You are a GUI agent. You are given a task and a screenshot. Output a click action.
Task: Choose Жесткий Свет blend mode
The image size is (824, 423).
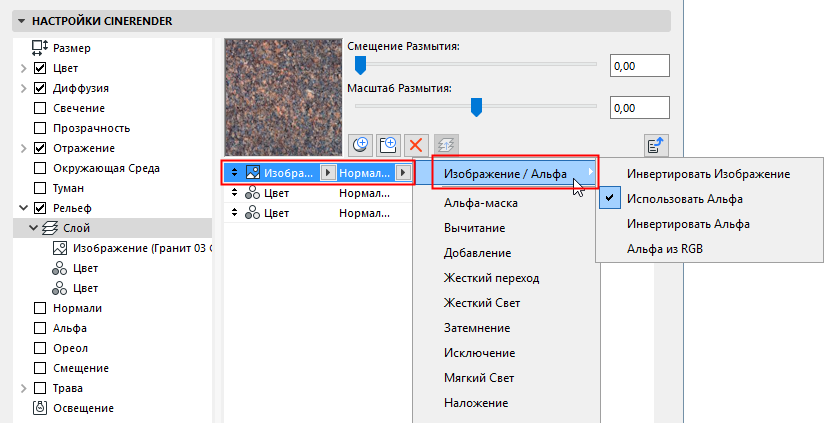point(482,303)
